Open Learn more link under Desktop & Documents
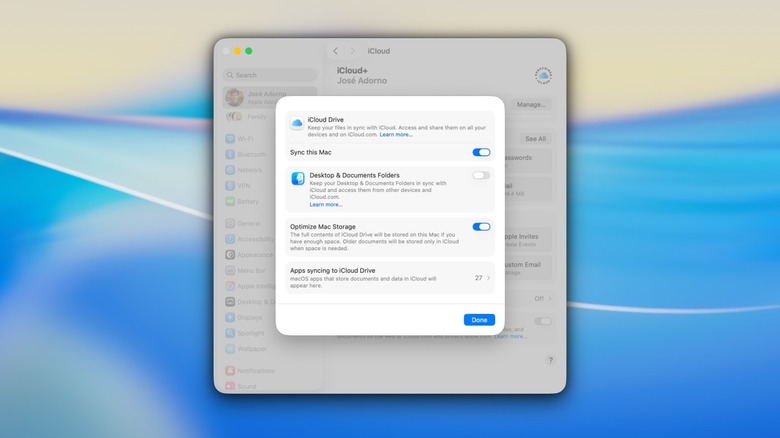 coord(326,205)
